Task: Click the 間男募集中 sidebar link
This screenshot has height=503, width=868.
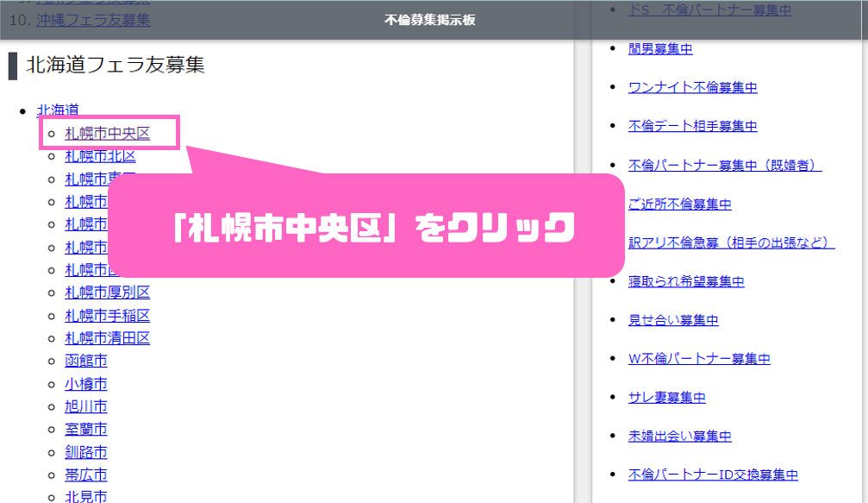Action: point(660,48)
